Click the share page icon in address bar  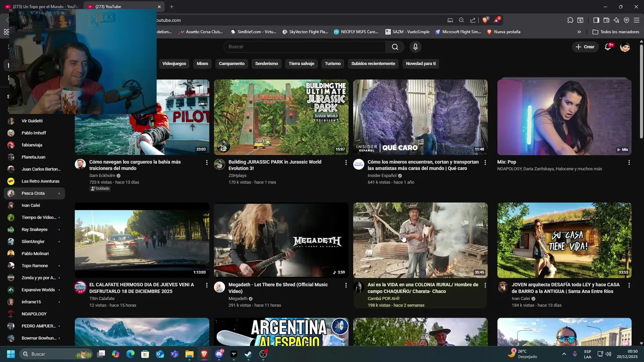[473, 20]
